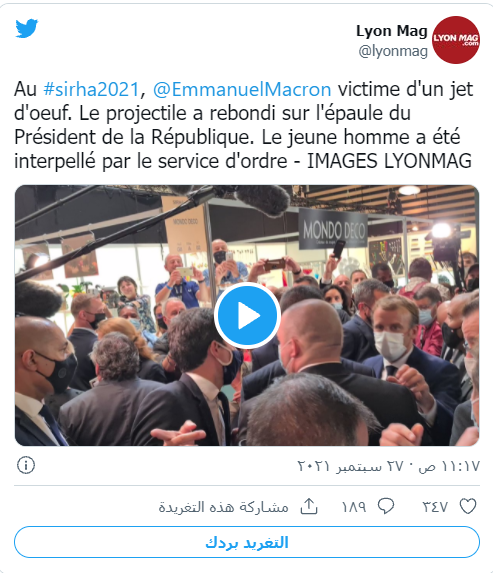
Task: Click the MONDO DECO sign in video preview
Action: (x=333, y=230)
